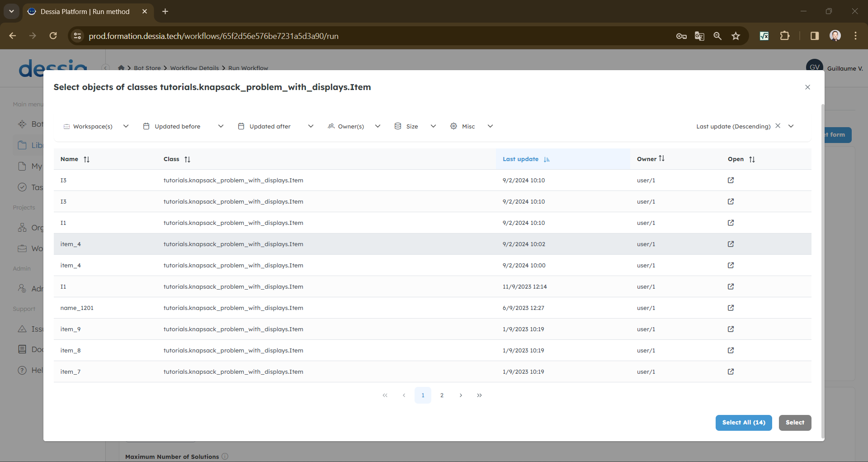Open Chrome three-dot menu
The height and width of the screenshot is (462, 868).
pos(855,36)
